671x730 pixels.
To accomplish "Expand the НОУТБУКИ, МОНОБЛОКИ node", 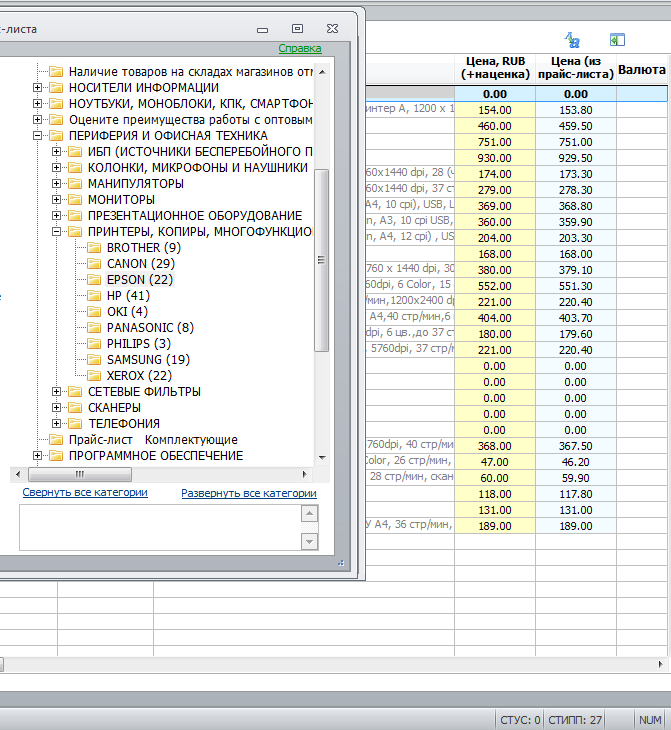I will tap(37, 103).
